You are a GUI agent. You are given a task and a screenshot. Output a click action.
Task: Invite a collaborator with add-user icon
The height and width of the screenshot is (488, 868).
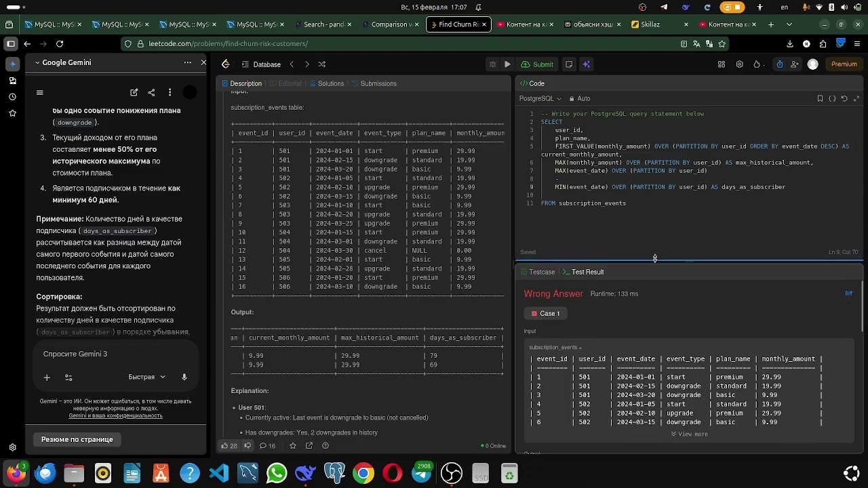(795, 64)
